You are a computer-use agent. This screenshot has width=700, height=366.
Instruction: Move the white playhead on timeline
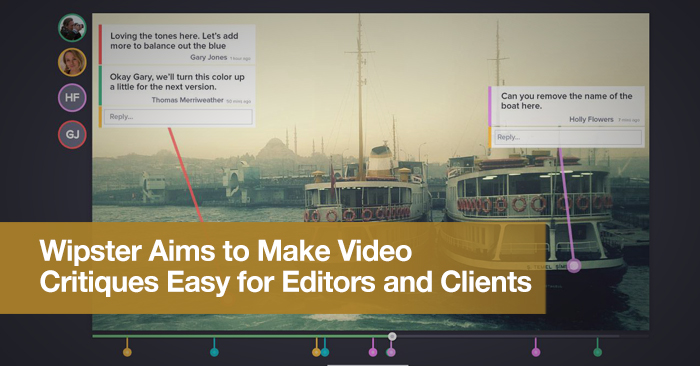click(392, 336)
